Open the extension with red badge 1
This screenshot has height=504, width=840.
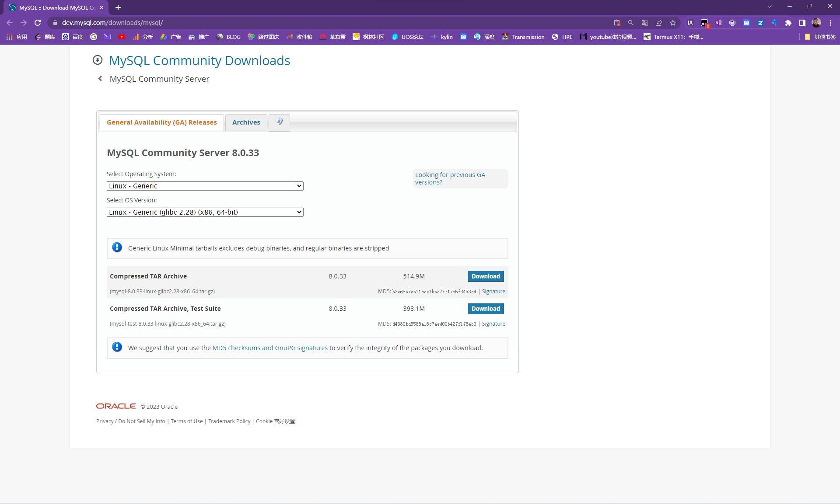tap(704, 23)
